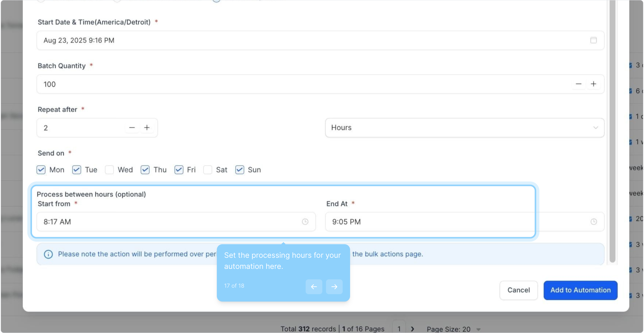The image size is (644, 333).
Task: Go to next page chevron
Action: pos(412,329)
